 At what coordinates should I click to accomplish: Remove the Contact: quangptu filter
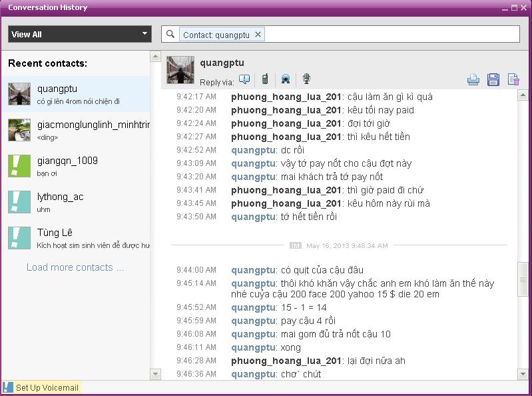[x=258, y=34]
